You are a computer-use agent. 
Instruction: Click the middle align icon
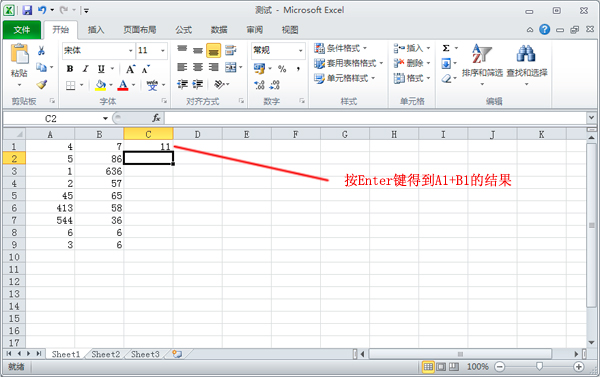197,50
